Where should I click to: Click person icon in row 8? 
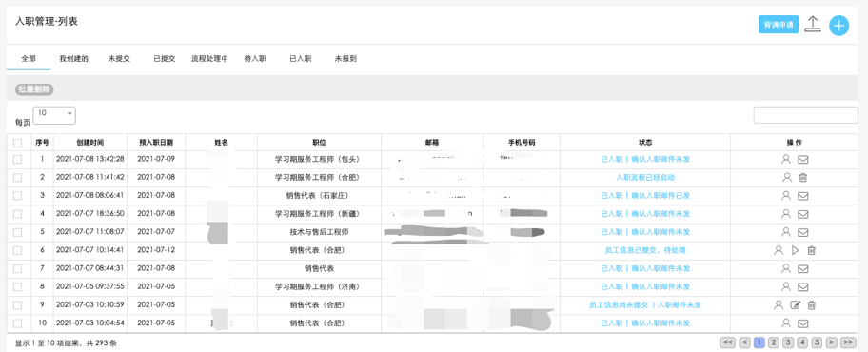[785, 286]
